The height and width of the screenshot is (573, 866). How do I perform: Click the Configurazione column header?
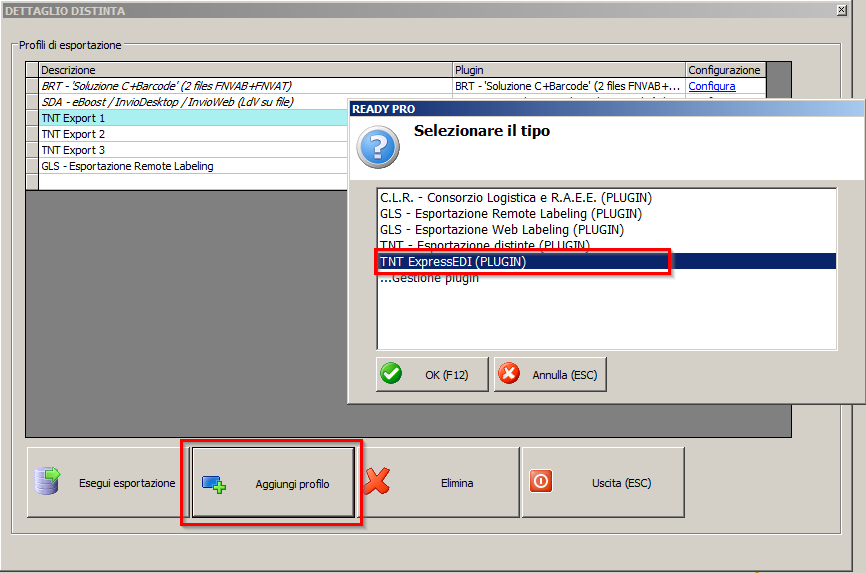point(726,70)
